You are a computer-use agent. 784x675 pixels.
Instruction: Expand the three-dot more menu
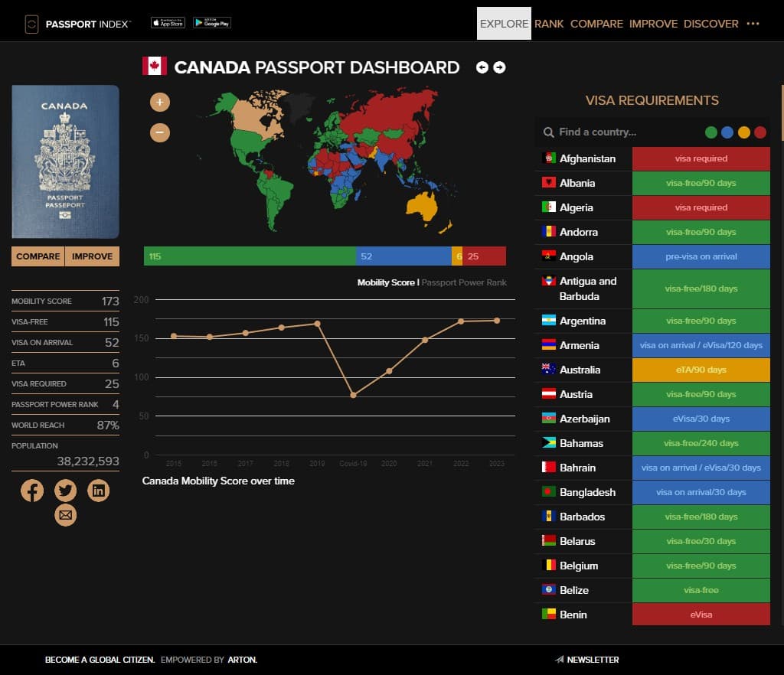[x=753, y=24]
